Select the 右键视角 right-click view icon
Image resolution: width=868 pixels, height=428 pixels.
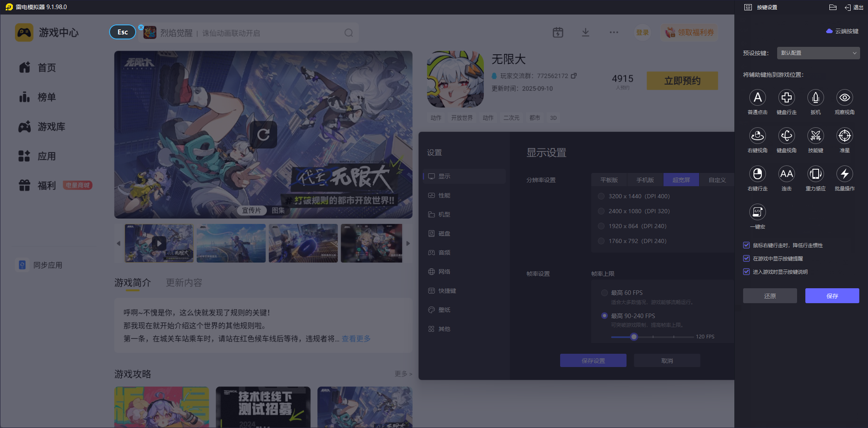click(x=757, y=136)
